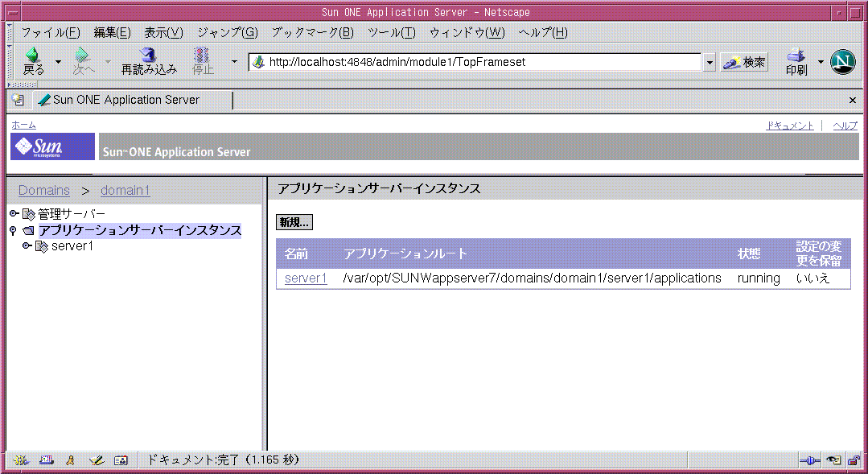Click the Sun Microsystems logo
The height and width of the screenshot is (474, 868).
point(52,146)
